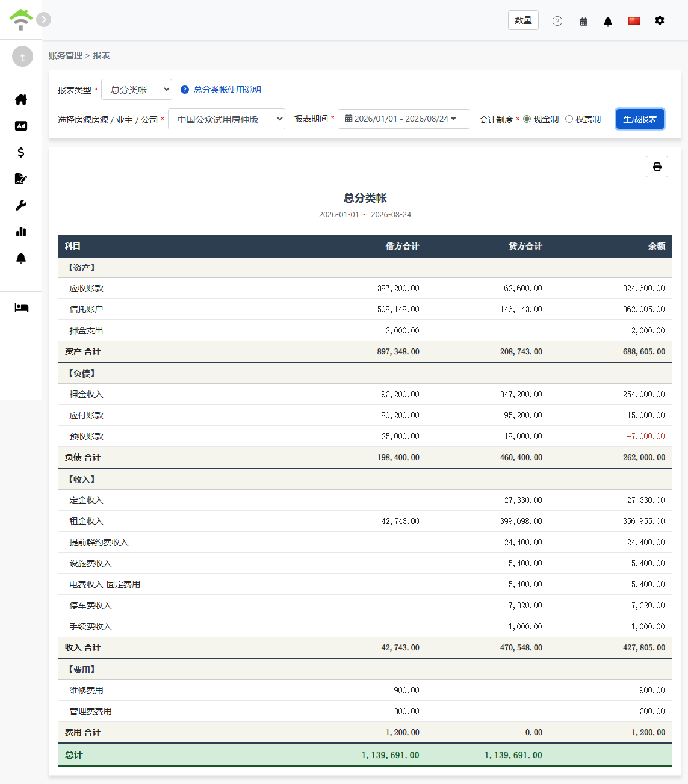Click the 账务管理 breadcrumb link

pos(65,55)
